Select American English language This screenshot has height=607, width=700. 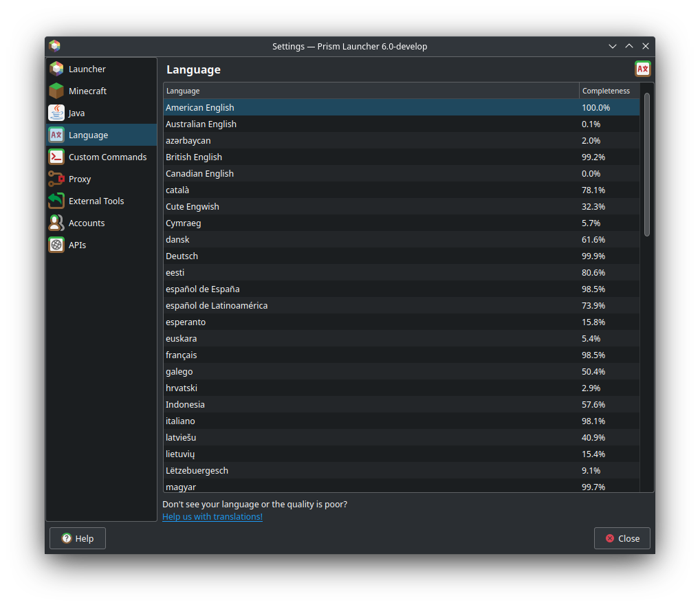(402, 107)
